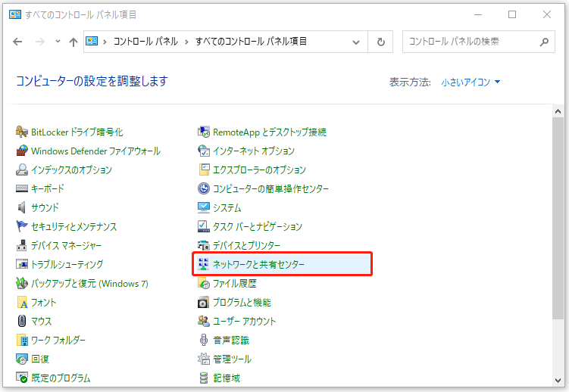
Task: Click the インデックスのオプション icon
Action: (x=22, y=170)
